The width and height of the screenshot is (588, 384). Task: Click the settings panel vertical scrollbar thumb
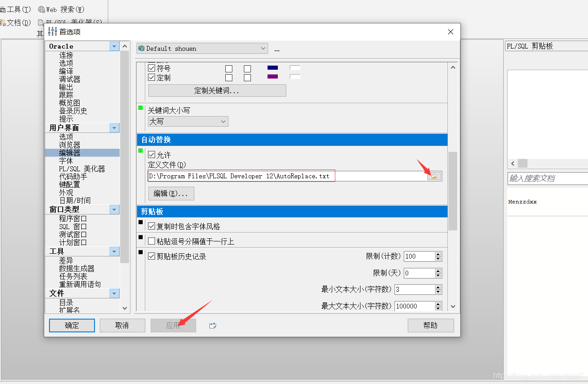tap(453, 191)
